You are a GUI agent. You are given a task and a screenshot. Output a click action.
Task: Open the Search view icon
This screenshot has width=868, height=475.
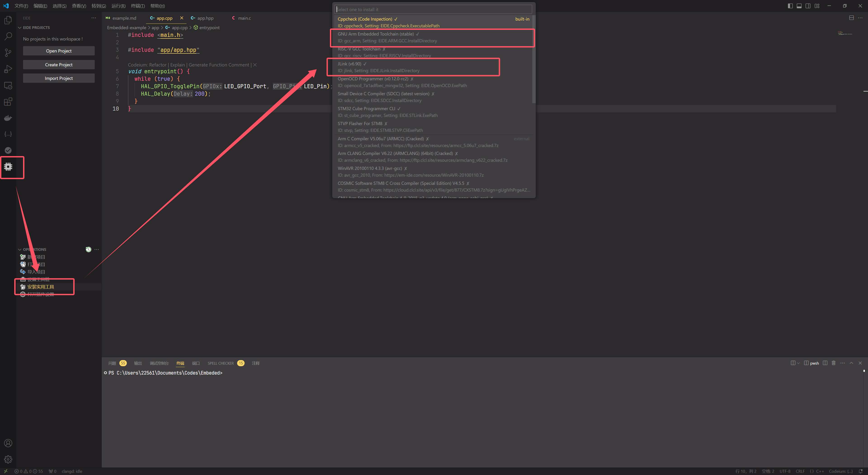(8, 36)
